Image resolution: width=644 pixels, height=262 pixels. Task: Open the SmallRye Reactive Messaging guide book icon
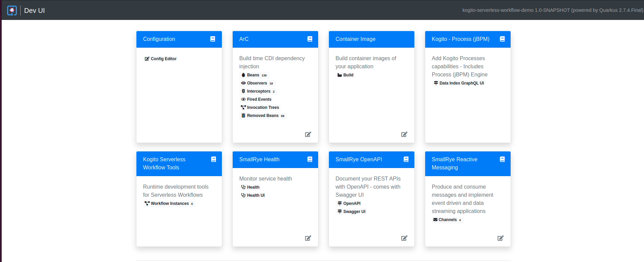click(502, 159)
